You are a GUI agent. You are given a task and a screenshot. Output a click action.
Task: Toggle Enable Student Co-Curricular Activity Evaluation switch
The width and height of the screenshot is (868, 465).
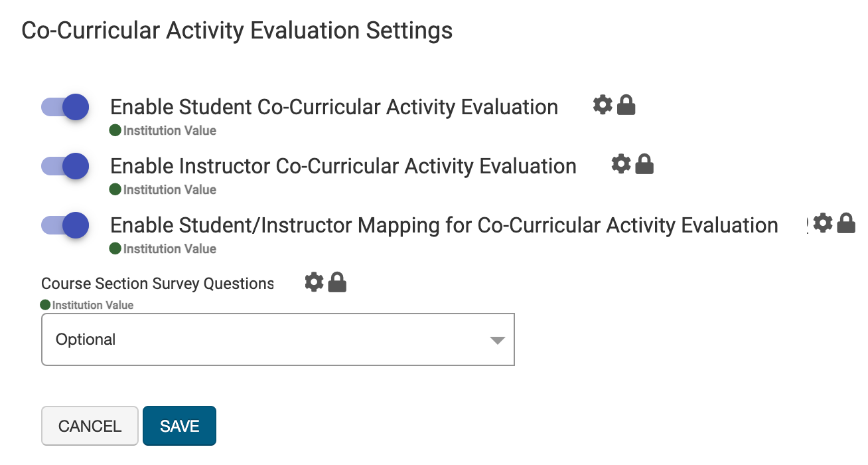[66, 107]
